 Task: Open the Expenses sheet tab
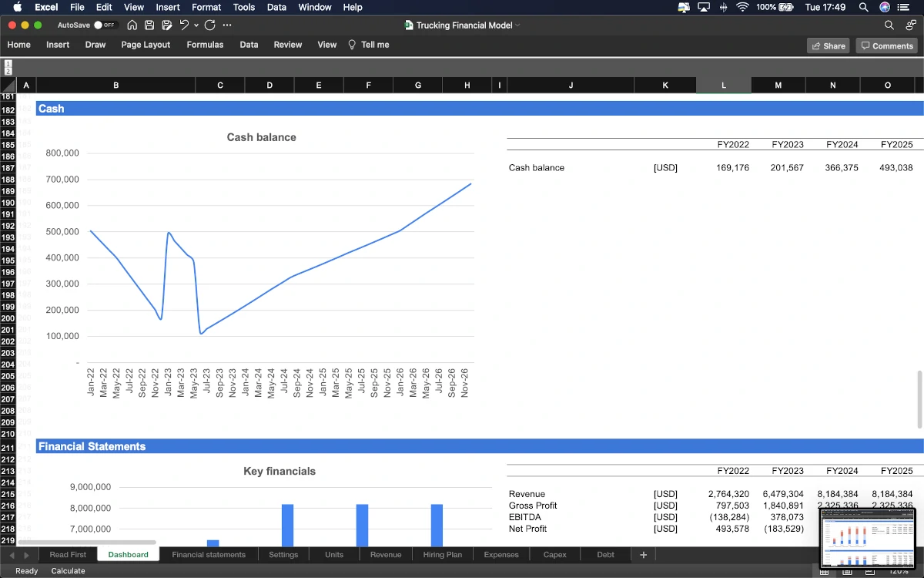[x=501, y=555]
